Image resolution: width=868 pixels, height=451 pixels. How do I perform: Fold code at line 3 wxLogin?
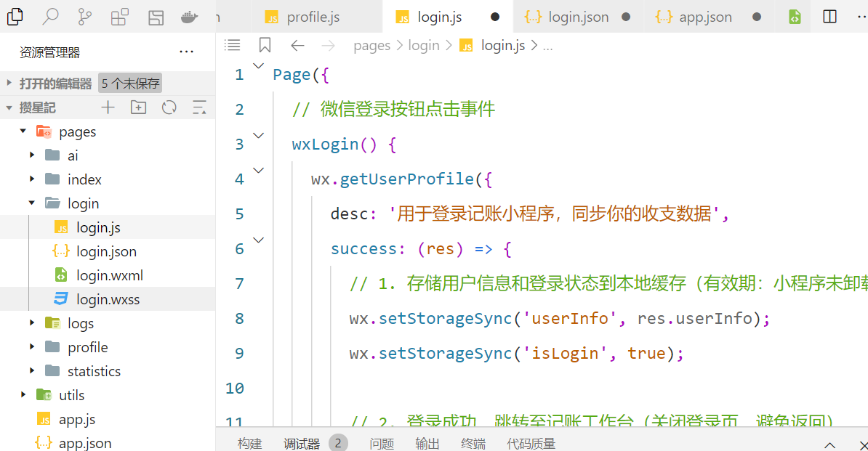(x=259, y=135)
